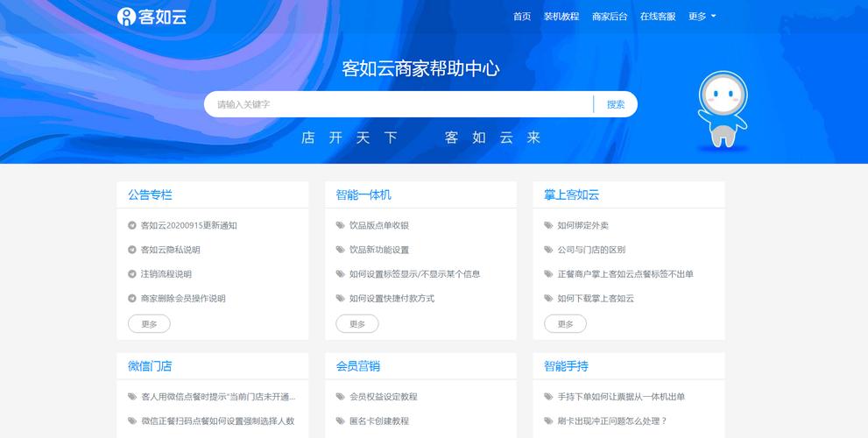Open article 微信正餐扫码点餐如何设置强制选择人数
This screenshot has width=868, height=438.
(217, 420)
